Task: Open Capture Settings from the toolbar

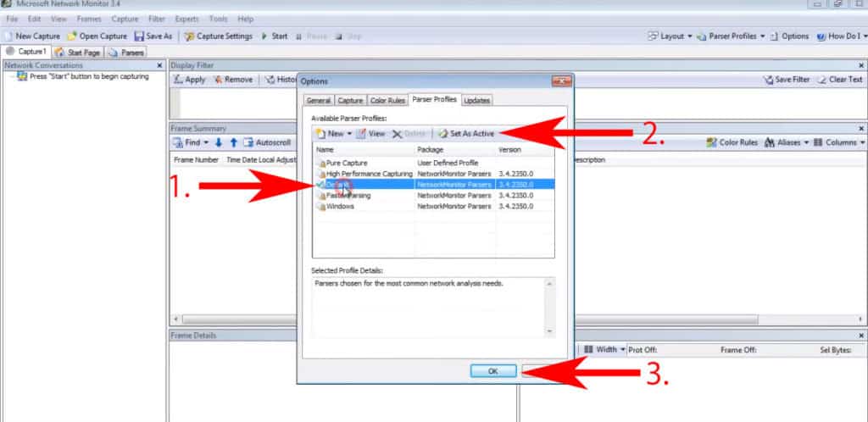Action: [219, 36]
